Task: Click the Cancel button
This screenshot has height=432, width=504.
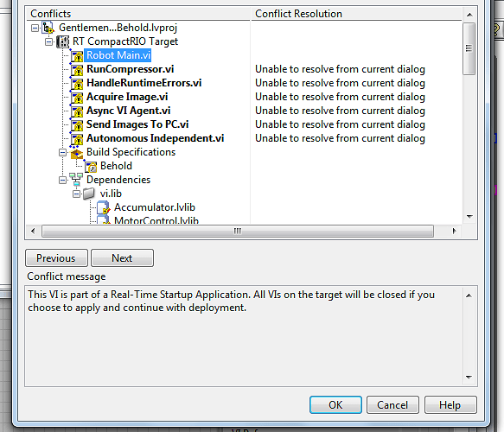Action: click(392, 404)
